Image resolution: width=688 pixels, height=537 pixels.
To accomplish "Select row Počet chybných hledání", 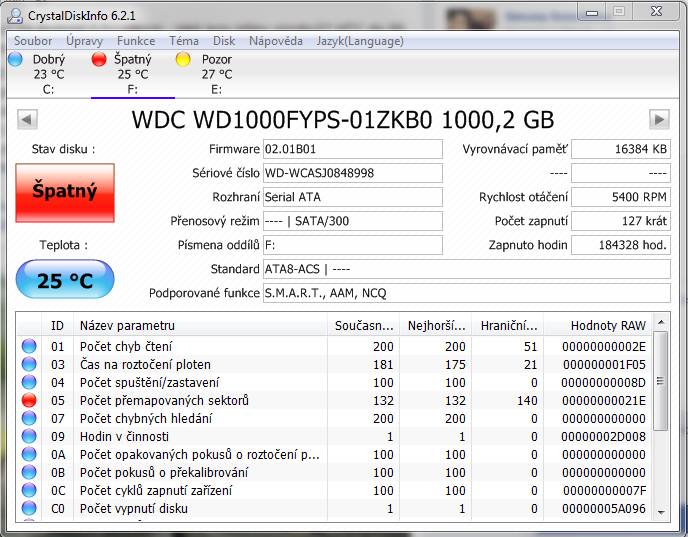I will click(334, 418).
